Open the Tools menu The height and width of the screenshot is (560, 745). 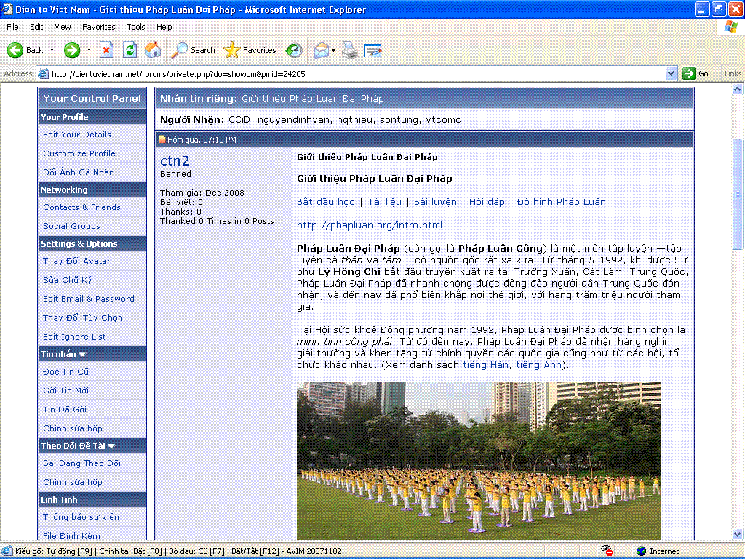tap(135, 27)
